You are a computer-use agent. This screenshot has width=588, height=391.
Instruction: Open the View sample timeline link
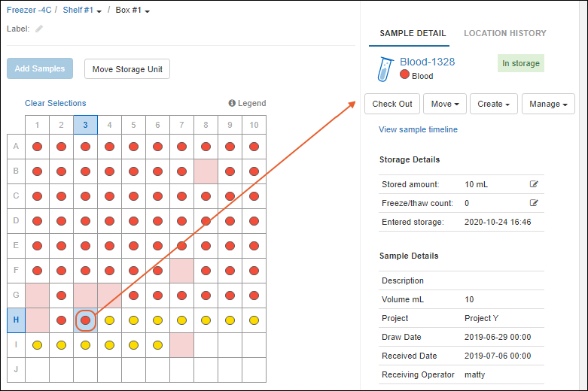[x=418, y=129]
